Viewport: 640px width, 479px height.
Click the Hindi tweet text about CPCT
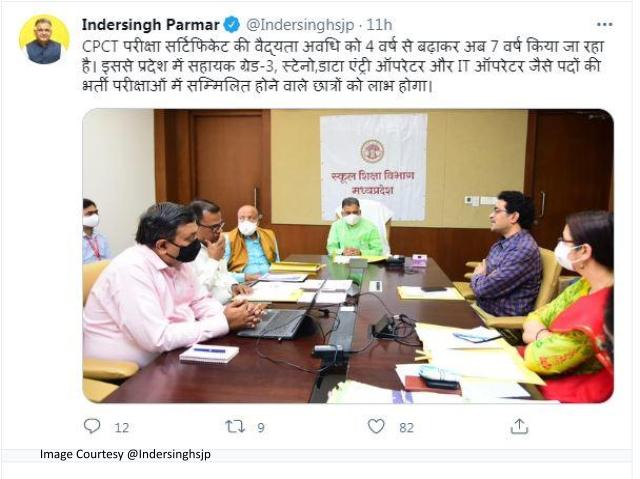(342, 66)
